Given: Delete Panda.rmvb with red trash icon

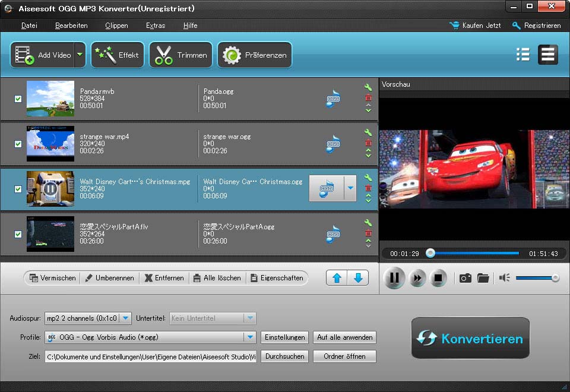Looking at the screenshot, I should point(368,97).
